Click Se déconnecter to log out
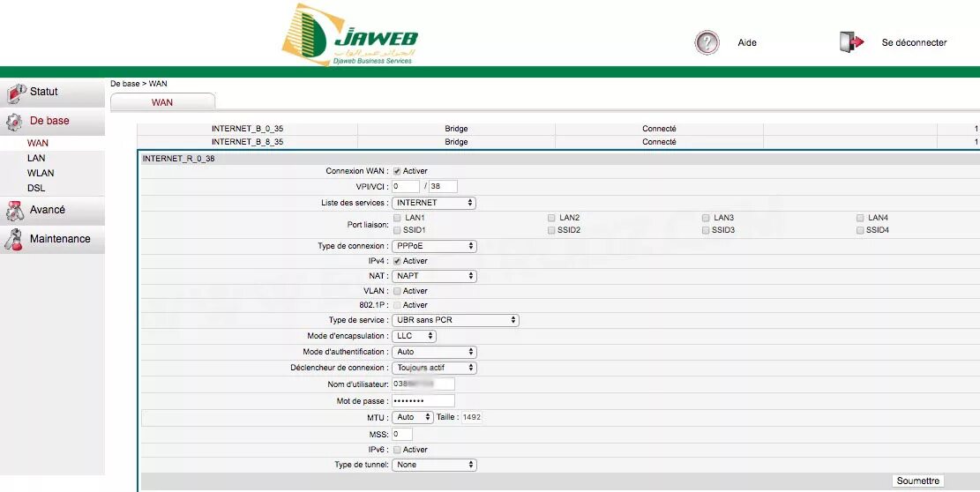This screenshot has height=492, width=980. click(x=914, y=42)
